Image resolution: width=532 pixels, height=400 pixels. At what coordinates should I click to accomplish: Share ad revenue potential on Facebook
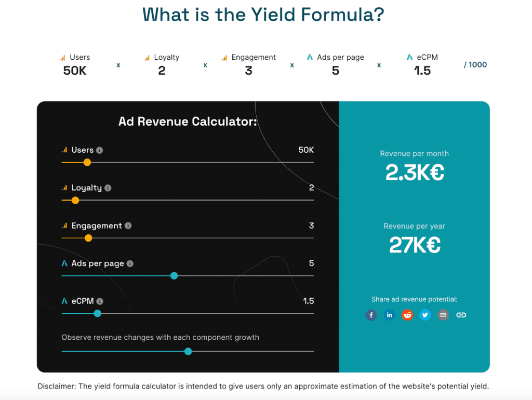point(371,315)
